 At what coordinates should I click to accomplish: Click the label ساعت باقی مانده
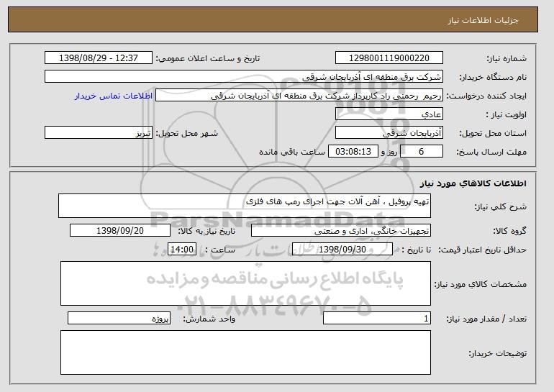[x=292, y=152]
